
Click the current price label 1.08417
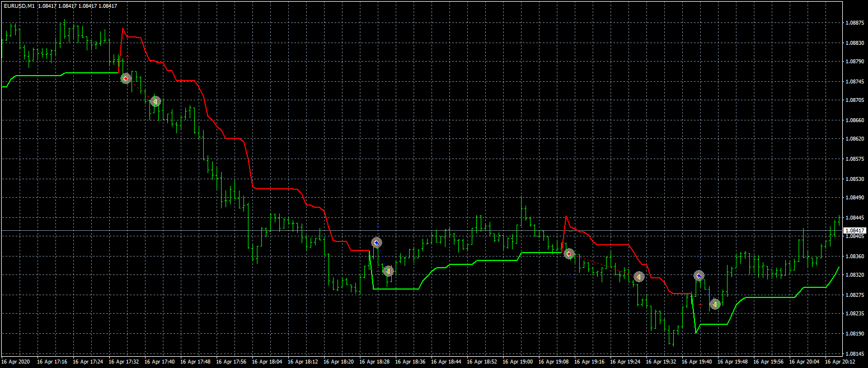(x=855, y=230)
